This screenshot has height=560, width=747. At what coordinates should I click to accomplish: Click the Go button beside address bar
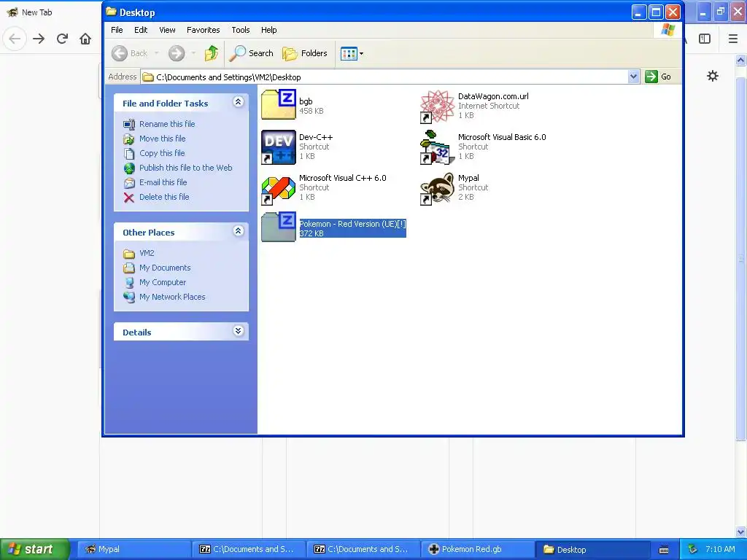(658, 77)
